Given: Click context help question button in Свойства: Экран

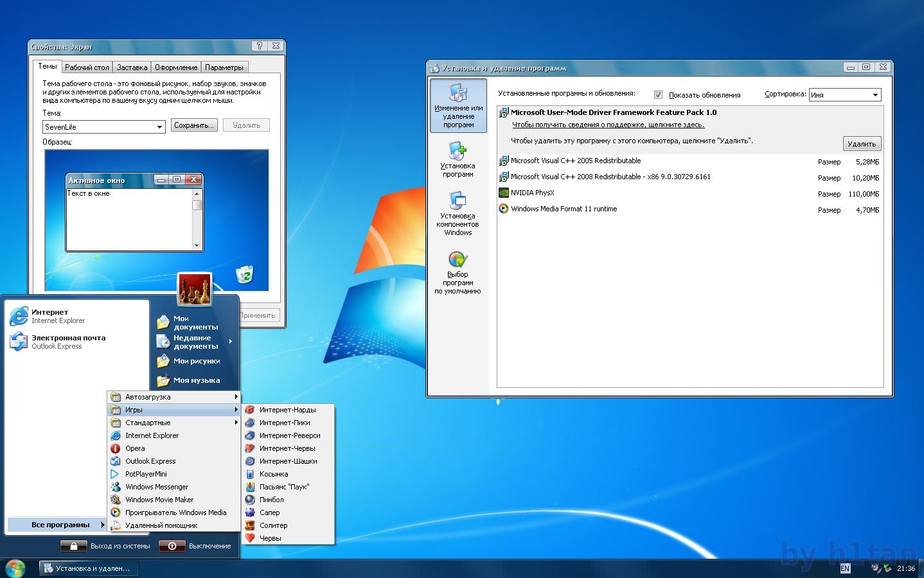Looking at the screenshot, I should (x=259, y=46).
